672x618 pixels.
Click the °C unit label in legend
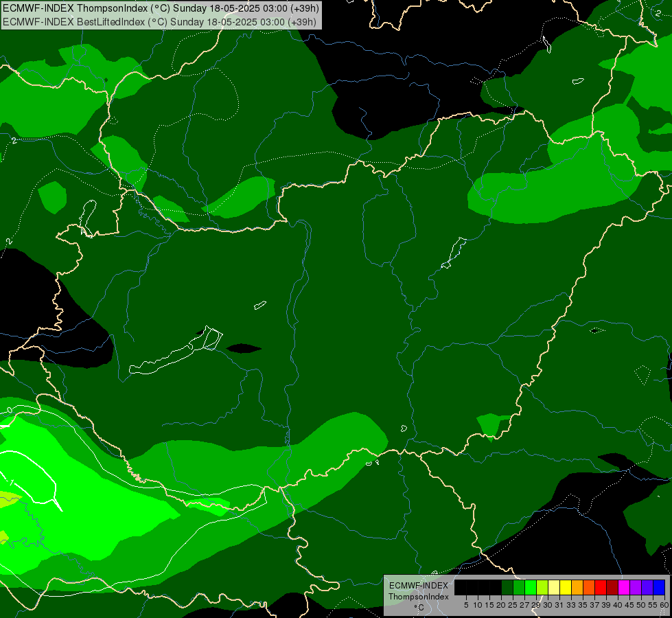click(419, 608)
